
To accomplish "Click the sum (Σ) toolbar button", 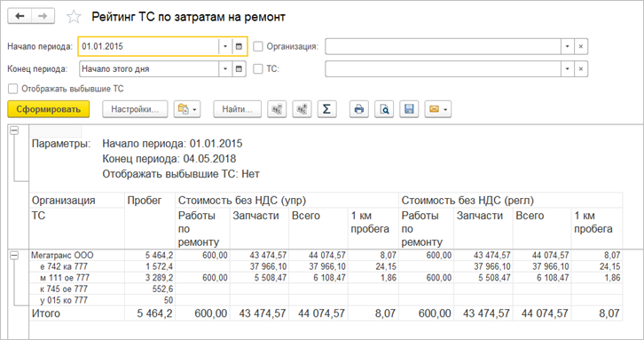I will coord(326,109).
